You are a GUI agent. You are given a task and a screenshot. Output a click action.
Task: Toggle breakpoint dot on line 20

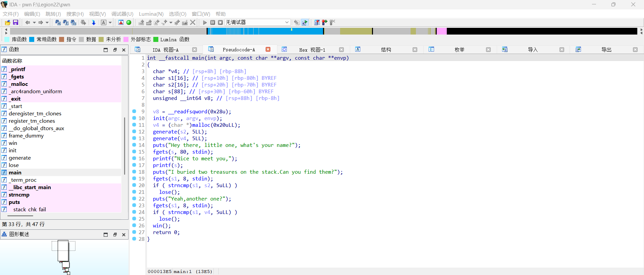134,185
